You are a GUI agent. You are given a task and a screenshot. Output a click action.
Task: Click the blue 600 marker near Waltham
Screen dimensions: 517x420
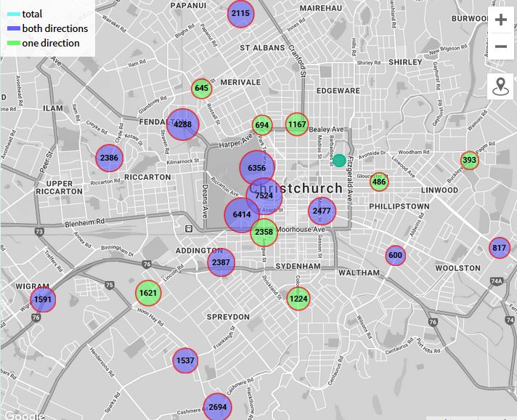(x=395, y=255)
